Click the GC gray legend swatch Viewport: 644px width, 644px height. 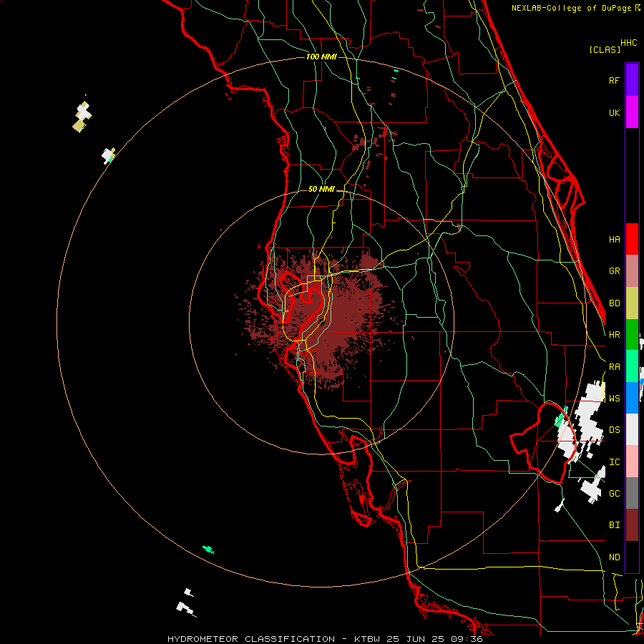point(632,493)
